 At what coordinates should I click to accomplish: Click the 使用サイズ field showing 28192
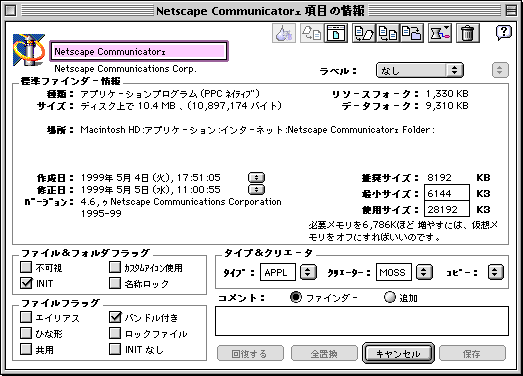click(x=447, y=209)
